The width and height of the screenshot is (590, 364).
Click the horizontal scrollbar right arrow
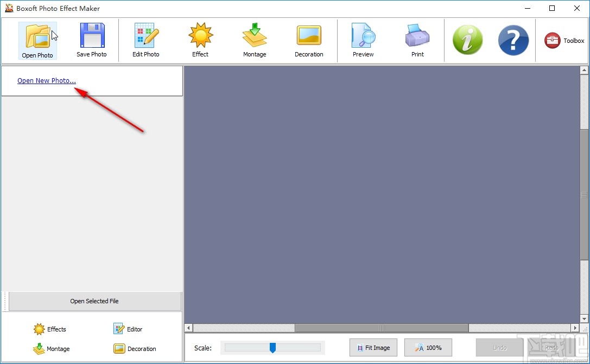575,328
